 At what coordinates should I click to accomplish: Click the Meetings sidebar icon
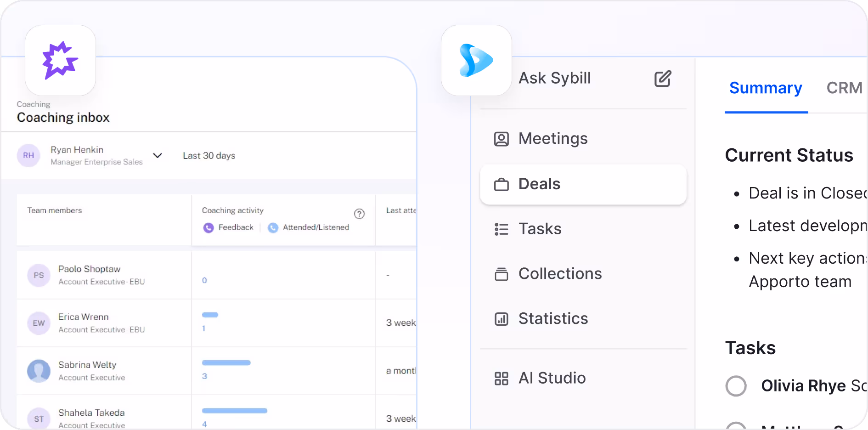pos(501,139)
